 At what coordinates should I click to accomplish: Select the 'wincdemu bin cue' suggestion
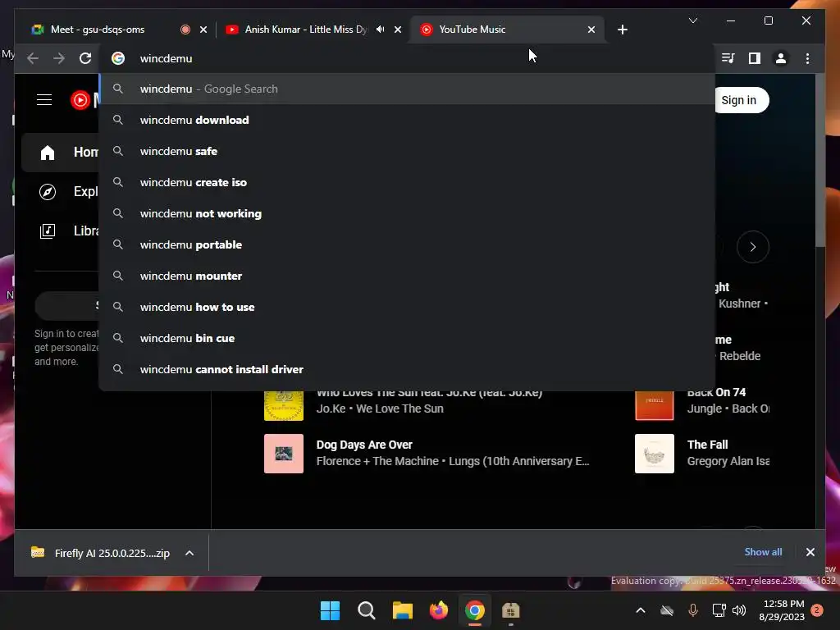click(407, 338)
